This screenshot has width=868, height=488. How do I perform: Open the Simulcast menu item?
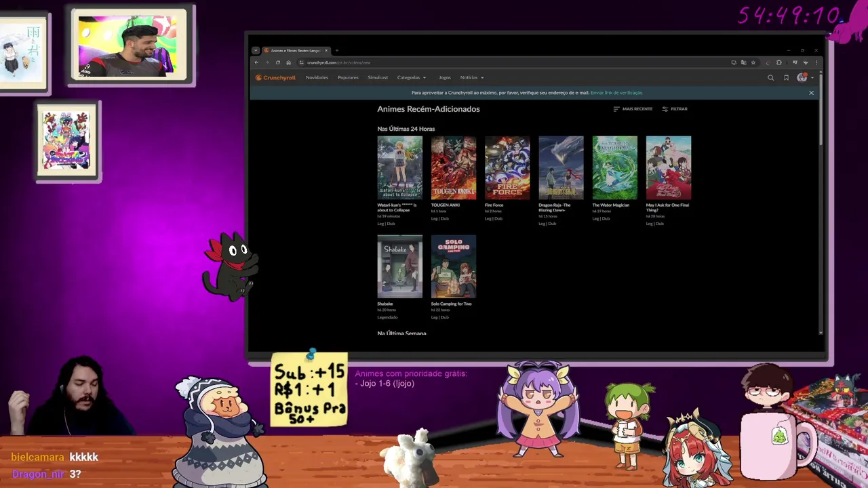coord(378,78)
